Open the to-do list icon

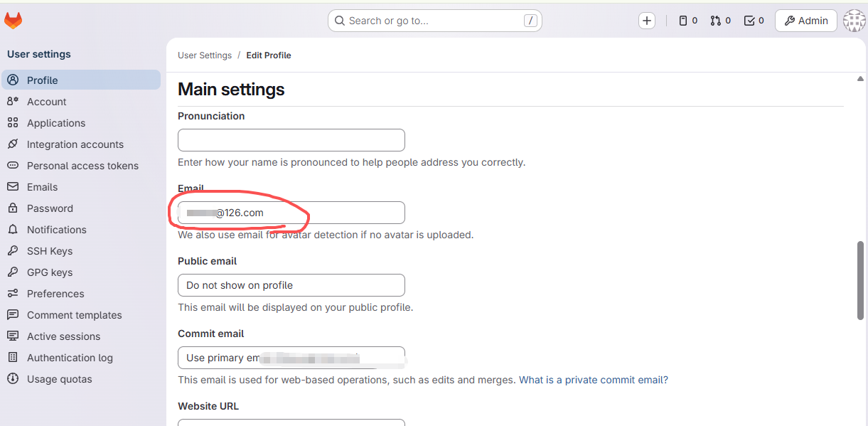click(754, 21)
